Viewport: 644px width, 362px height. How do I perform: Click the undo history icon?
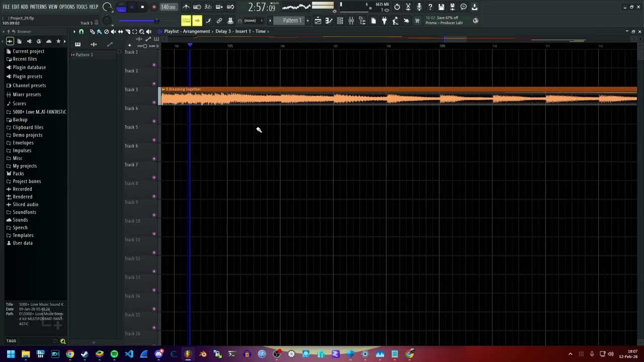pos(397,7)
